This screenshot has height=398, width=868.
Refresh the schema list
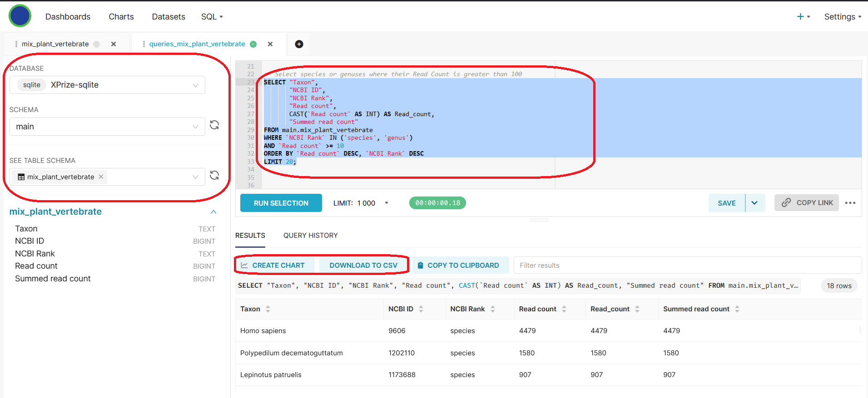coord(214,125)
